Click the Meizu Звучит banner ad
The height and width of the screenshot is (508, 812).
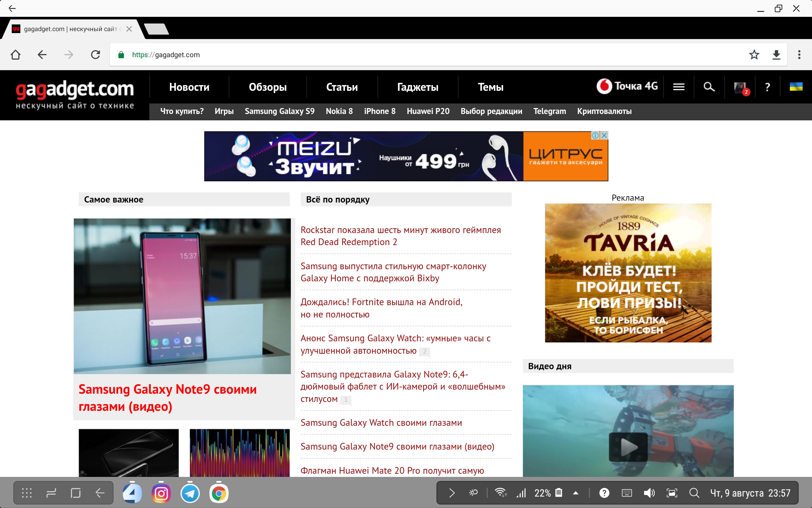click(x=406, y=156)
